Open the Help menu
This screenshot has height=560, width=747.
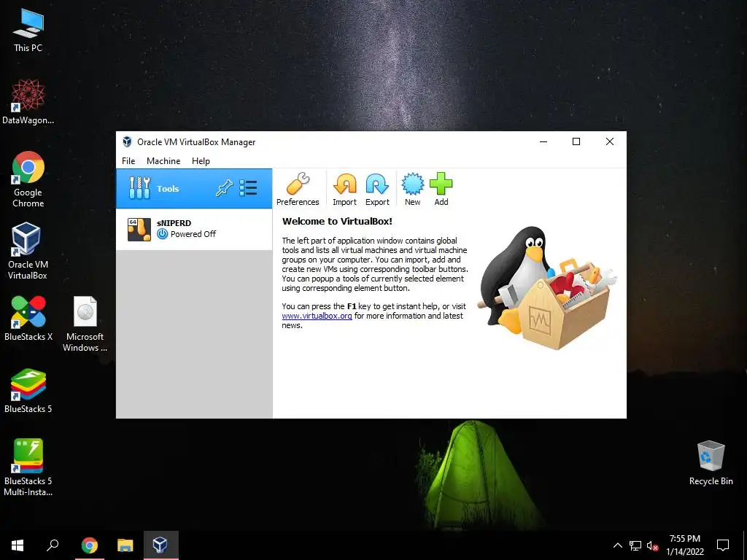[201, 161]
